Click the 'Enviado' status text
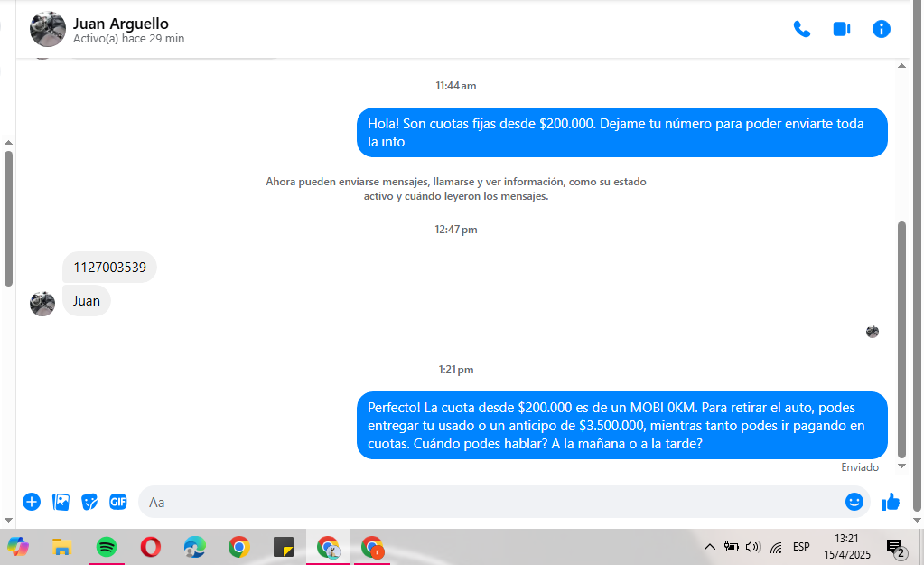This screenshot has width=924, height=565. coord(860,467)
